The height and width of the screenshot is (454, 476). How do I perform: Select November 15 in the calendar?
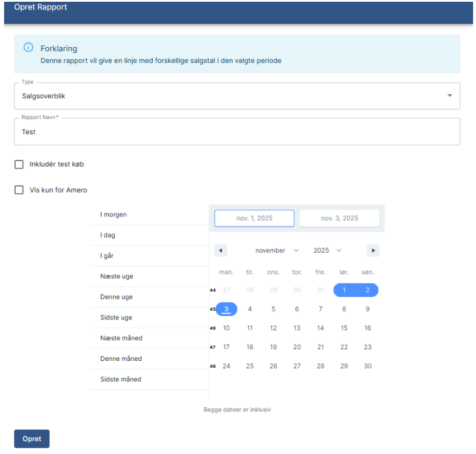point(344,328)
